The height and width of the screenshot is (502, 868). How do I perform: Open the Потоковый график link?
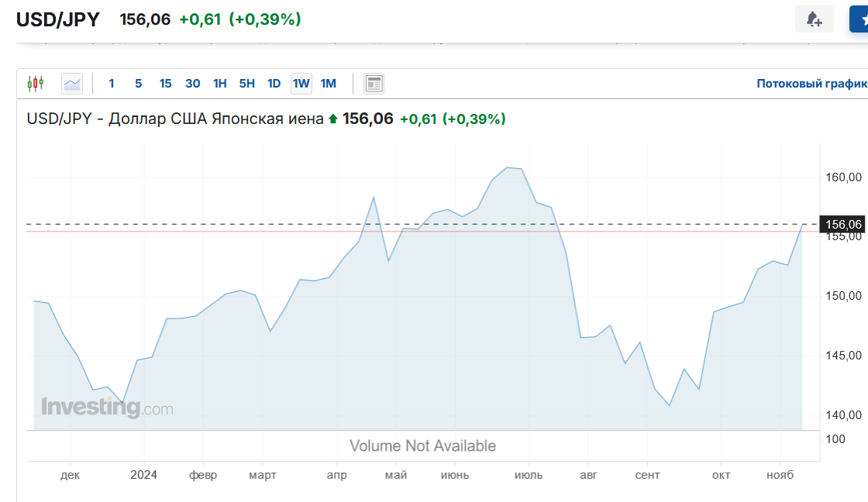tap(811, 84)
